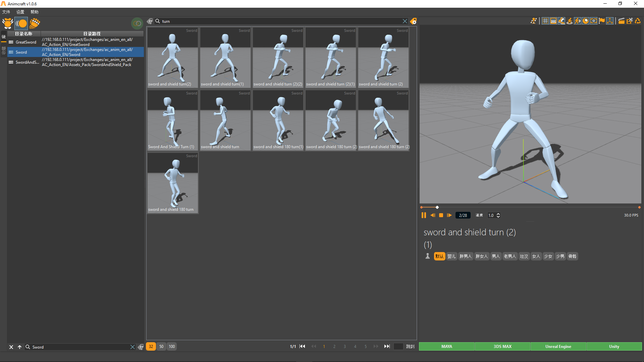This screenshot has height=362, width=644.
Task: Select the GreatSword directory row
Action: click(x=75, y=42)
